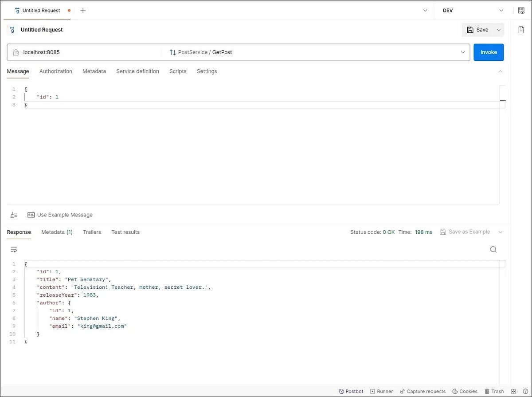Switch to the Authorization tab
The width and height of the screenshot is (532, 397).
pos(55,71)
